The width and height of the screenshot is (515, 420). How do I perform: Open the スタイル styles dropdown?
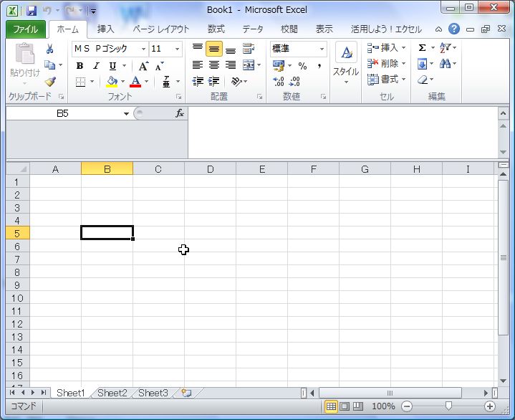(346, 64)
